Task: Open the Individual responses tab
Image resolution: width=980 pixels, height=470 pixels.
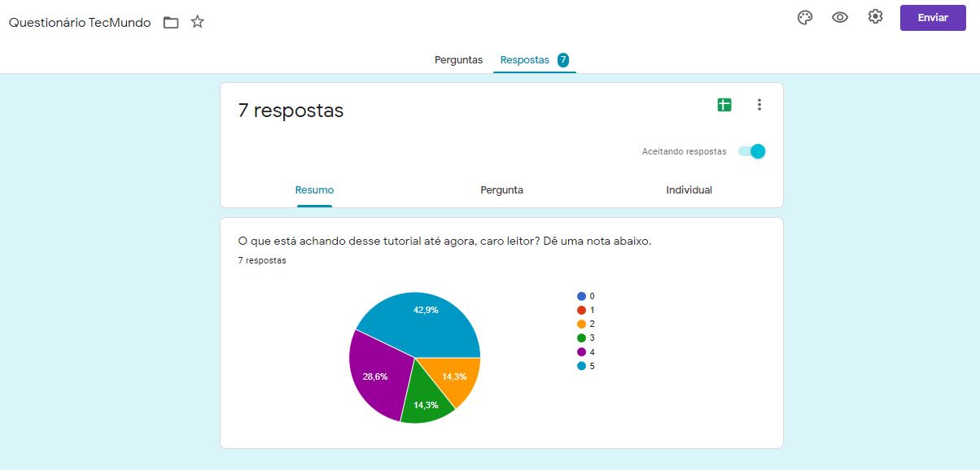Action: point(689,190)
